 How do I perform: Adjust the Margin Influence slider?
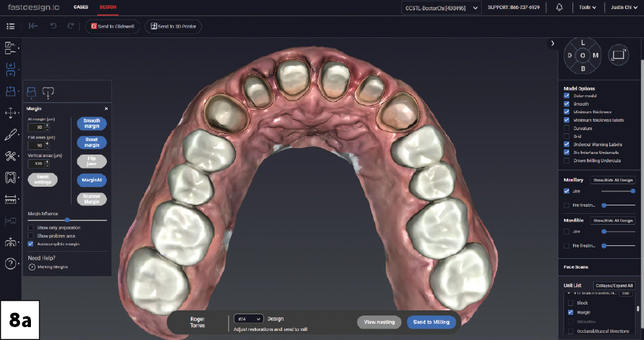(68, 220)
